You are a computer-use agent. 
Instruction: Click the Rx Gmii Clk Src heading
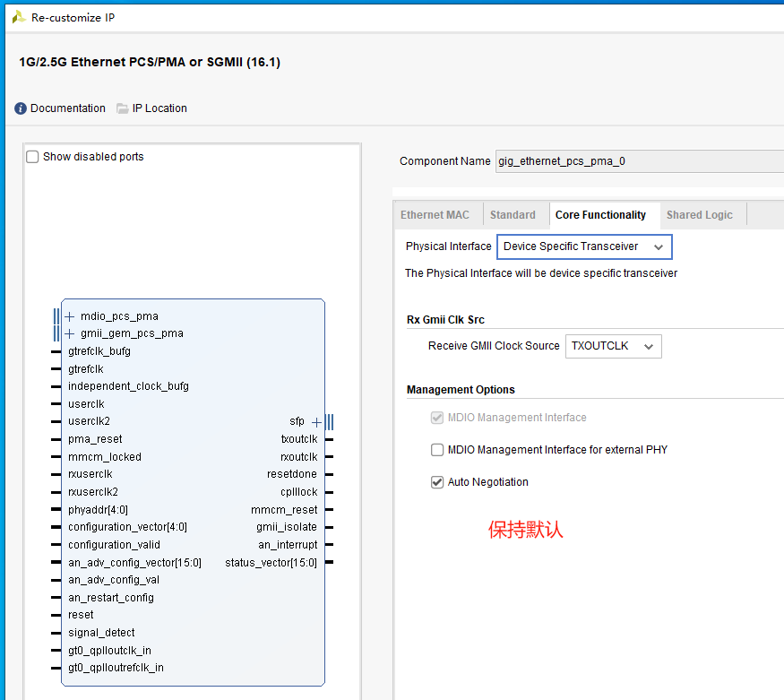(x=445, y=320)
